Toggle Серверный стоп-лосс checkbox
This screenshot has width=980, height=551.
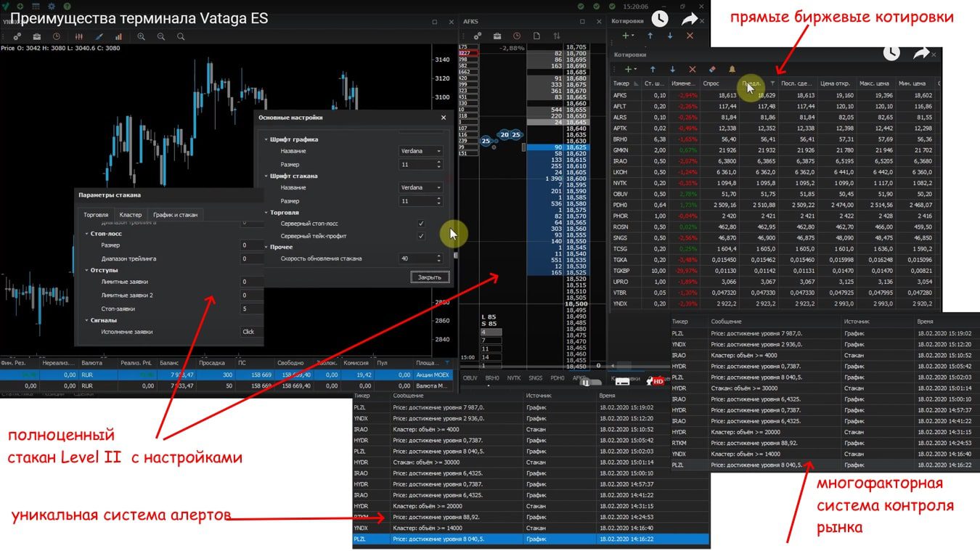point(421,224)
